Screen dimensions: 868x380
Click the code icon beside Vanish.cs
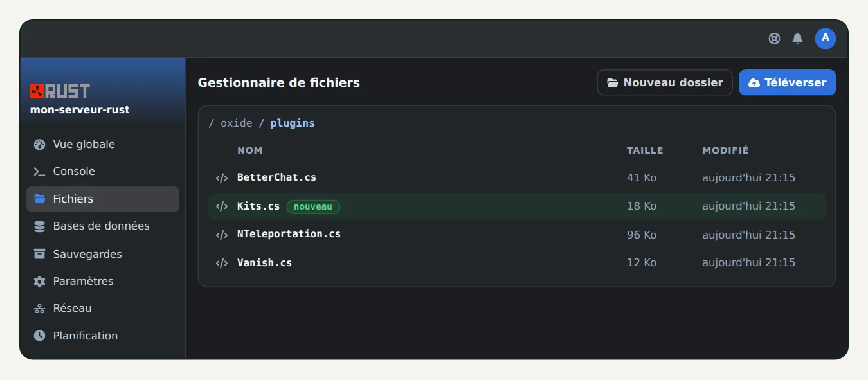pyautogui.click(x=222, y=263)
